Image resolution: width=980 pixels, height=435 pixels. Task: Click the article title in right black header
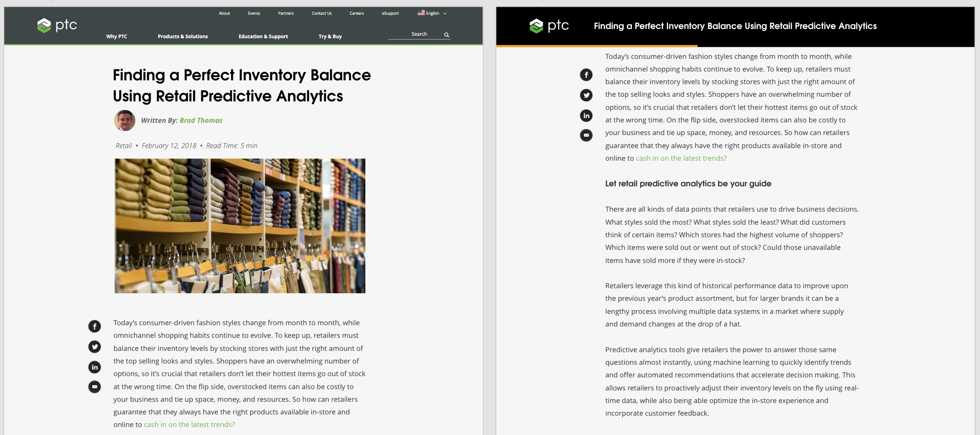(735, 26)
